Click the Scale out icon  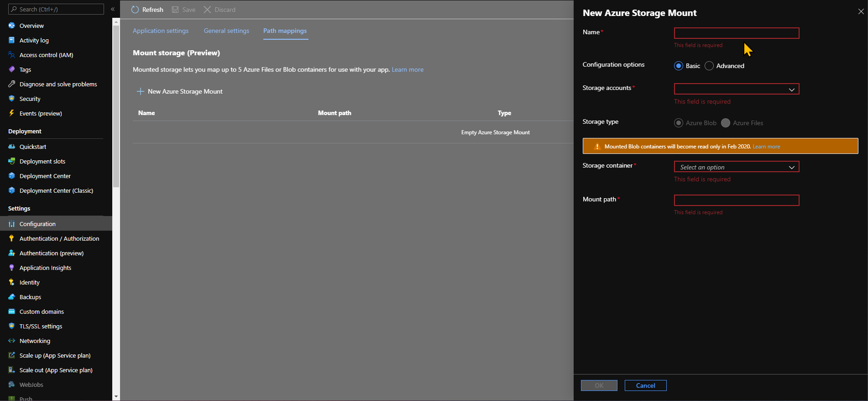coord(12,370)
